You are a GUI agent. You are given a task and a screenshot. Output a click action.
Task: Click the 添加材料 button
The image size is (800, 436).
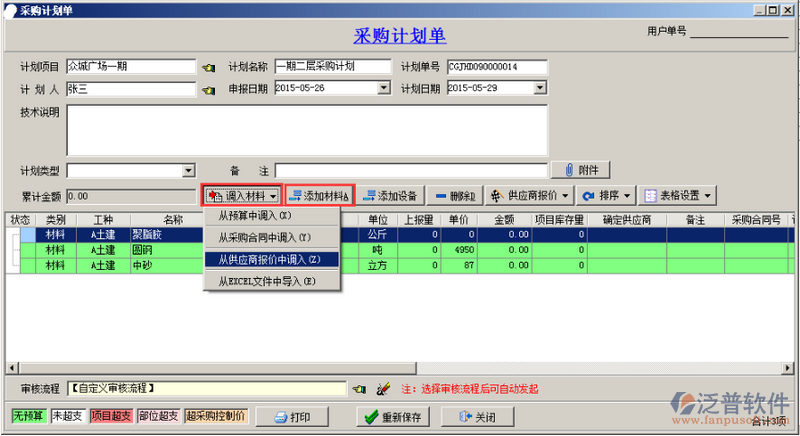click(318, 196)
